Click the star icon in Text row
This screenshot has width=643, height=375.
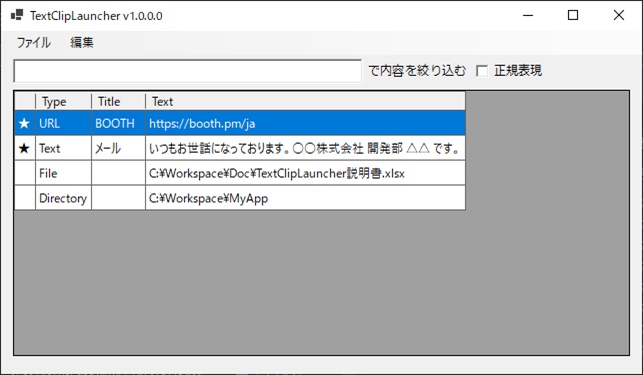pos(25,148)
